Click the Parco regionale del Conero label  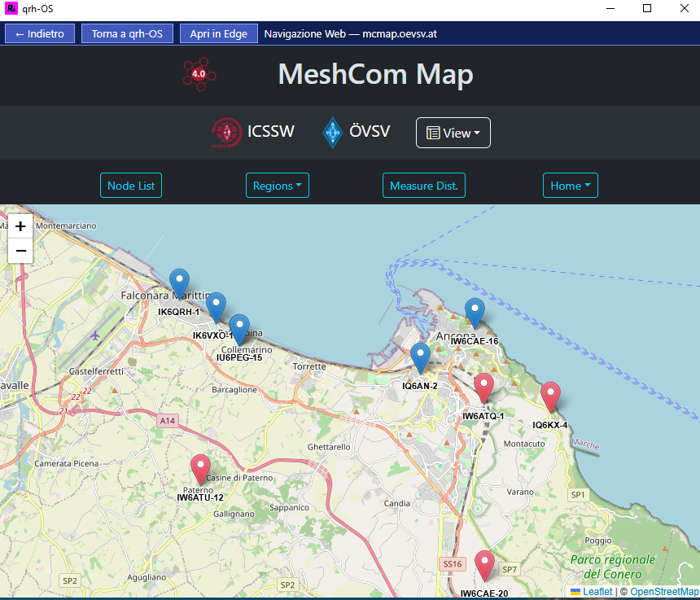(x=613, y=567)
